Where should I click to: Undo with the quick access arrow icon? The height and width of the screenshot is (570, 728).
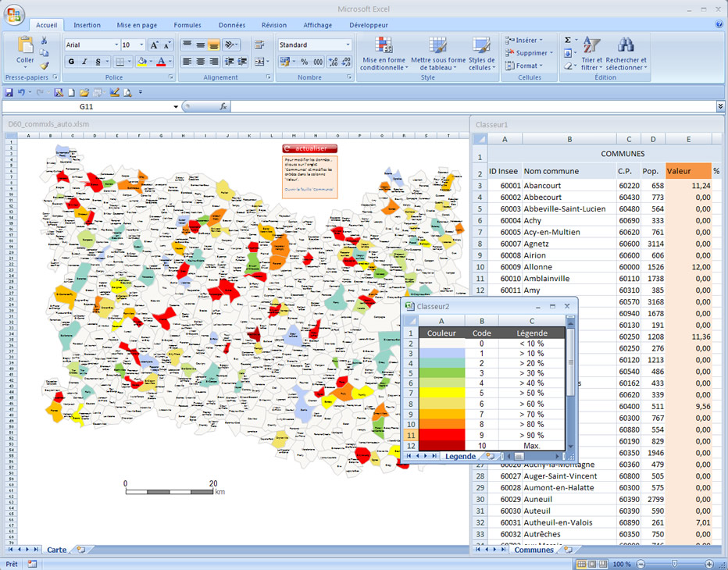click(21, 92)
